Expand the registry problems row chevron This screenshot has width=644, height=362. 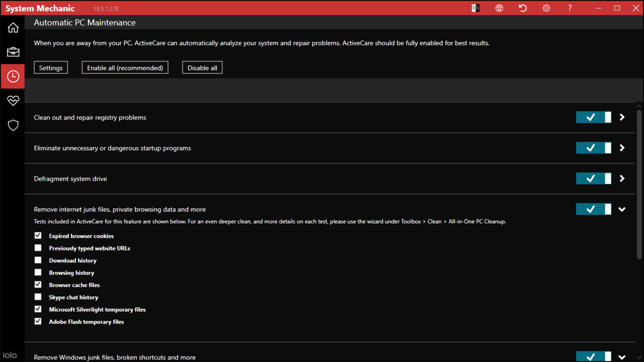[x=622, y=117]
